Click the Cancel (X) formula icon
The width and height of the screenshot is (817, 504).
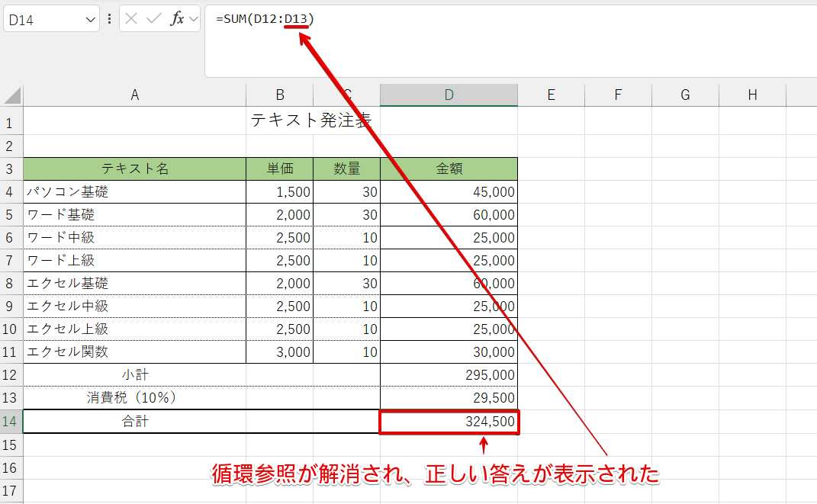pos(131,19)
